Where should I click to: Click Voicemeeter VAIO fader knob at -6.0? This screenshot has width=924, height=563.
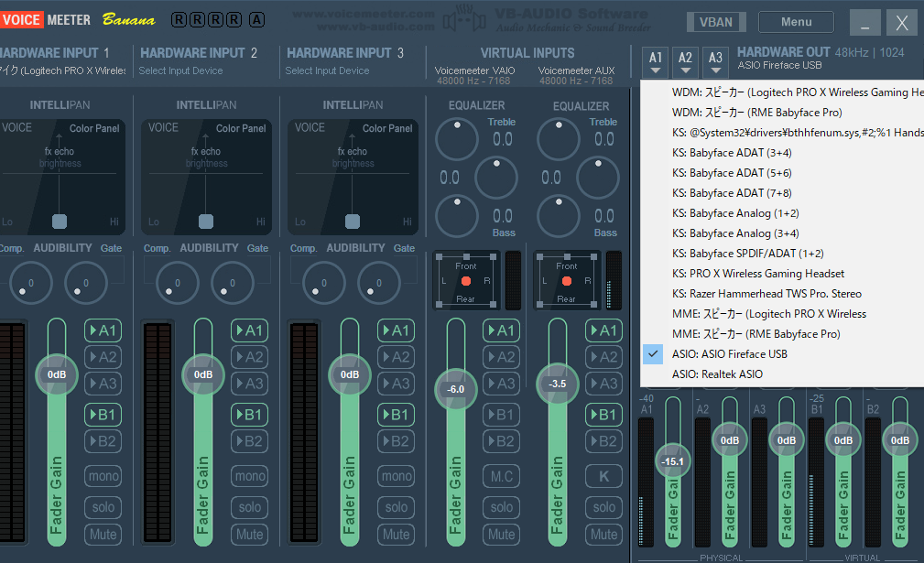coord(455,389)
